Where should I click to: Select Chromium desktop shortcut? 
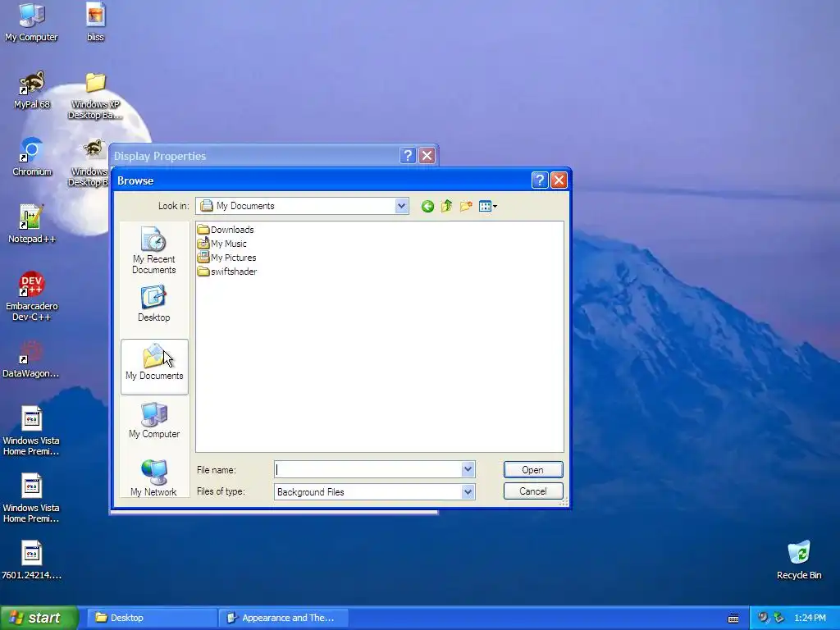[x=32, y=157]
